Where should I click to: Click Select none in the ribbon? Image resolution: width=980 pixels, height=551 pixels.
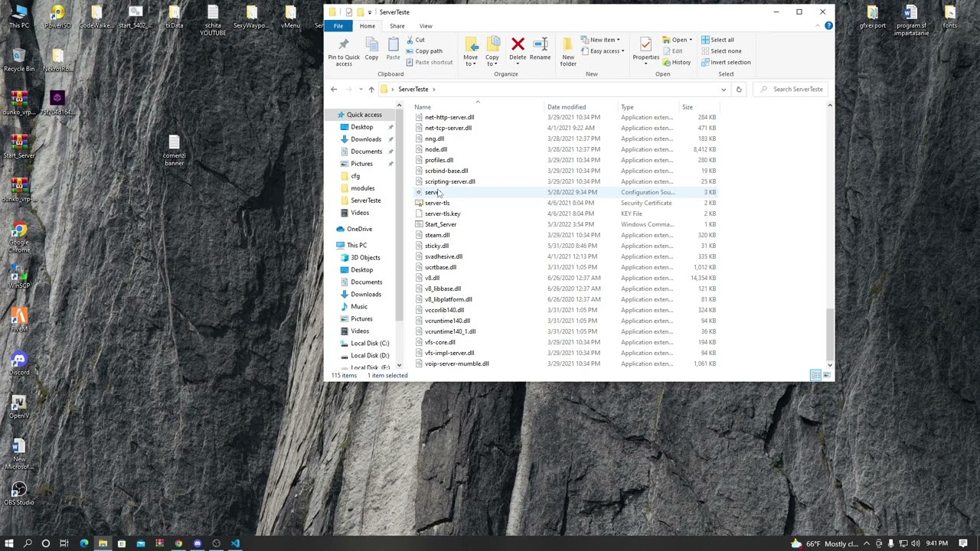tap(720, 51)
